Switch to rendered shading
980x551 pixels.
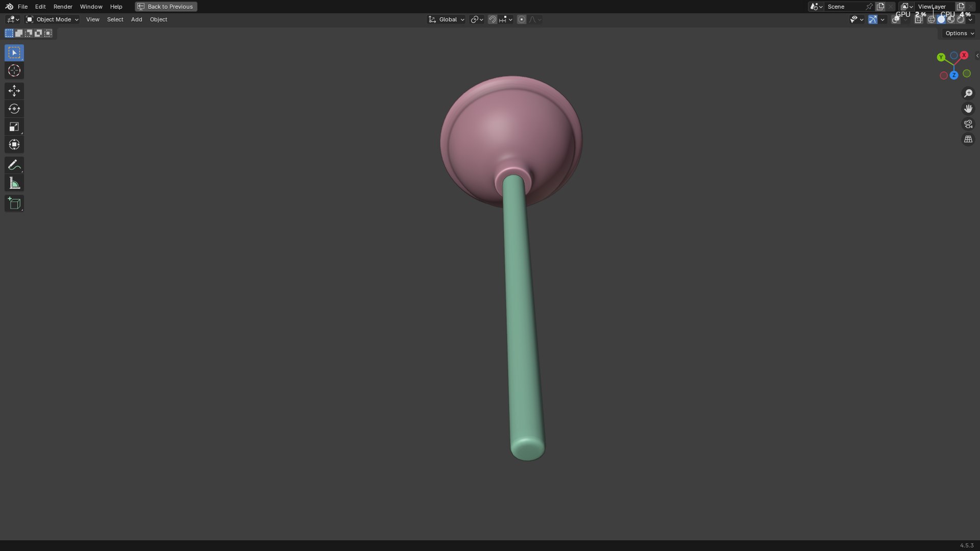pyautogui.click(x=961, y=19)
